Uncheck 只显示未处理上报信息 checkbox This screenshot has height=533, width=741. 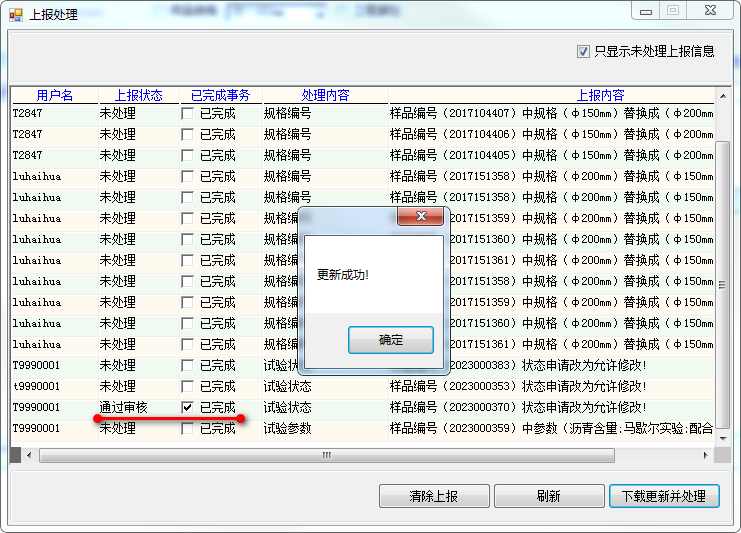pos(584,51)
